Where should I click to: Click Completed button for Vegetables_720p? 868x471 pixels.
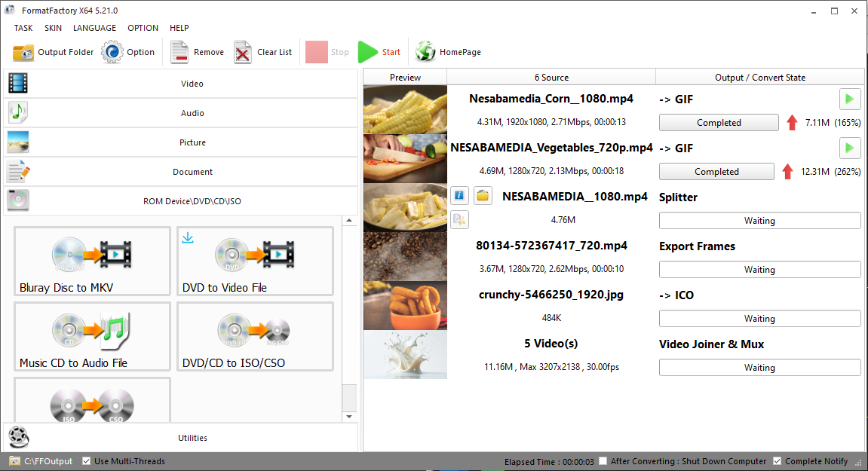716,172
